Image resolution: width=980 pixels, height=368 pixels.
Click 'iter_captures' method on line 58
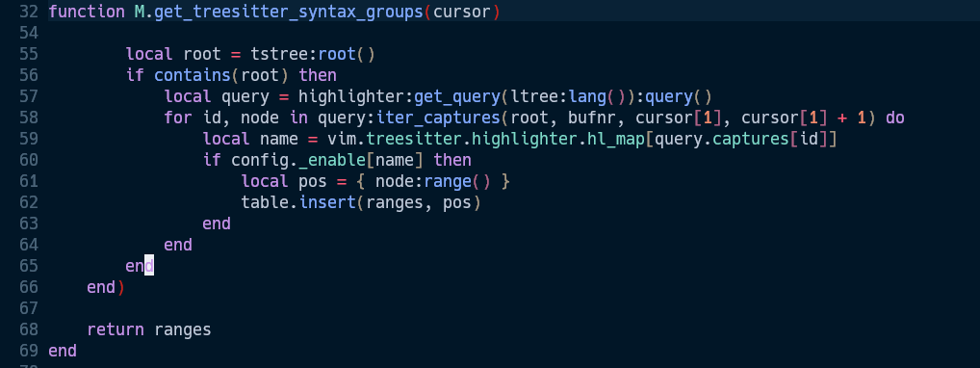pos(438,118)
